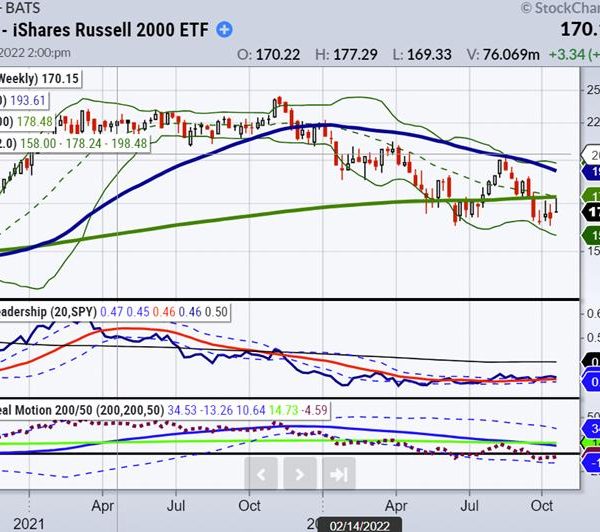The width and height of the screenshot is (600, 532).
Task: Click Bollinger band values 158.00 - 178.24 - 198.48
Action: pyautogui.click(x=84, y=144)
